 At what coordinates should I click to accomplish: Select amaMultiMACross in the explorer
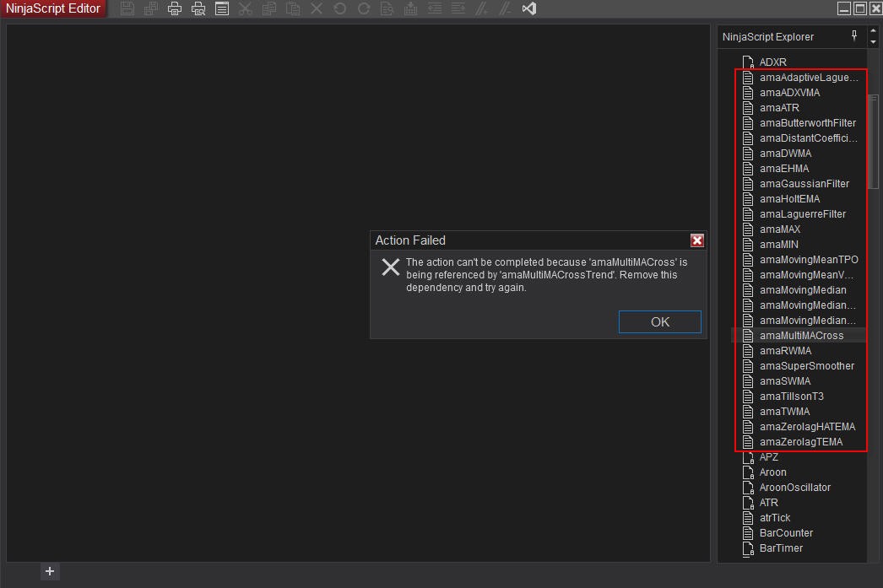pos(801,336)
